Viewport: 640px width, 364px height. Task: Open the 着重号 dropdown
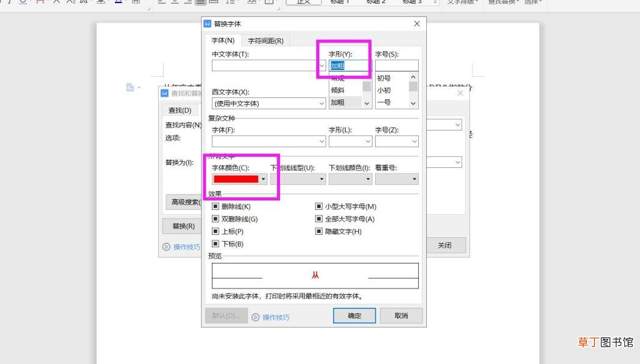[396, 179]
